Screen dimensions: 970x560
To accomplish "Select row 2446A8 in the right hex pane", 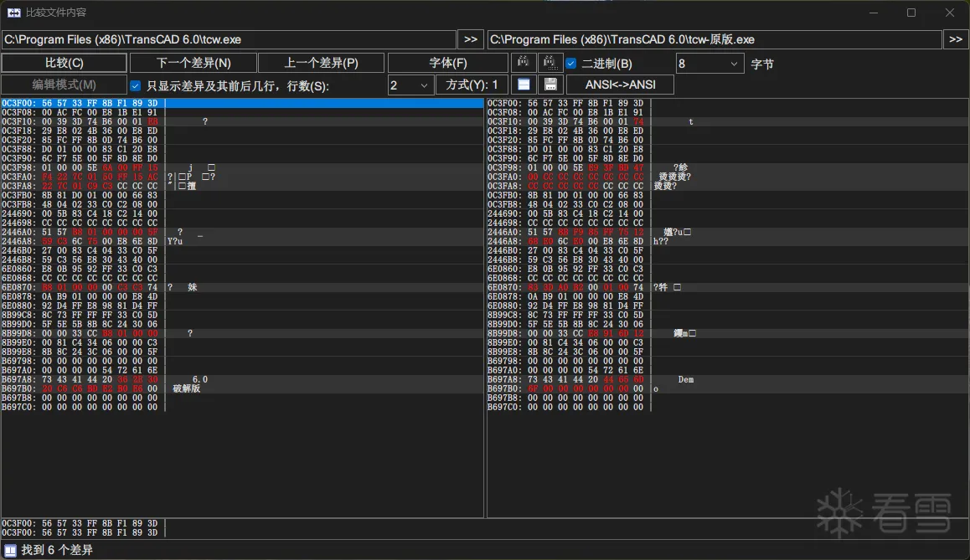I will pyautogui.click(x=727, y=241).
